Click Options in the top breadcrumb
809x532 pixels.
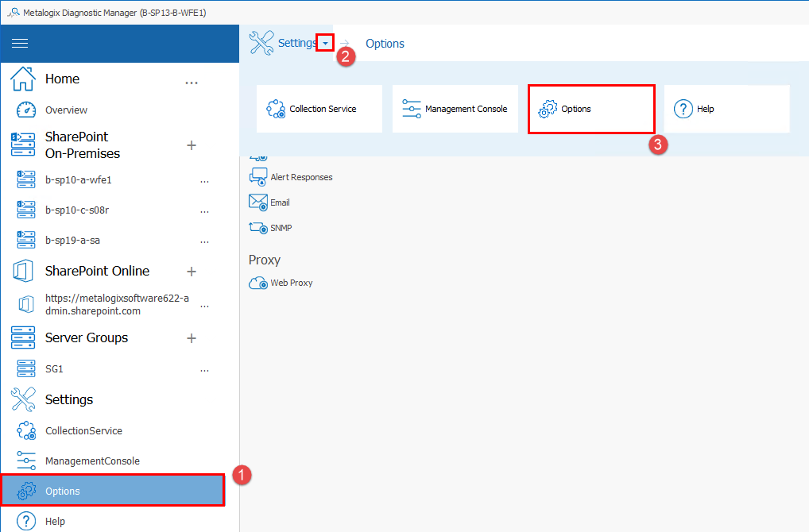click(x=385, y=44)
